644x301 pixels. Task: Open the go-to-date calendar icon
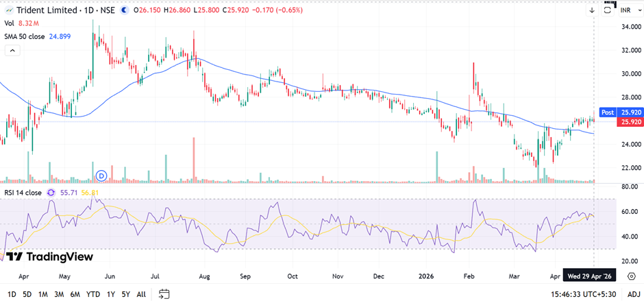click(x=164, y=294)
